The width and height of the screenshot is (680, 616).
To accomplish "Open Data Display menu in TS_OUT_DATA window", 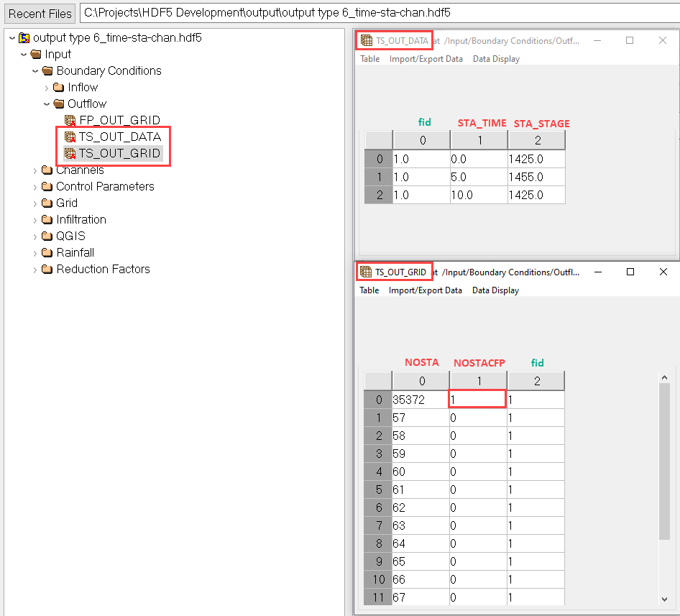I will coord(496,59).
